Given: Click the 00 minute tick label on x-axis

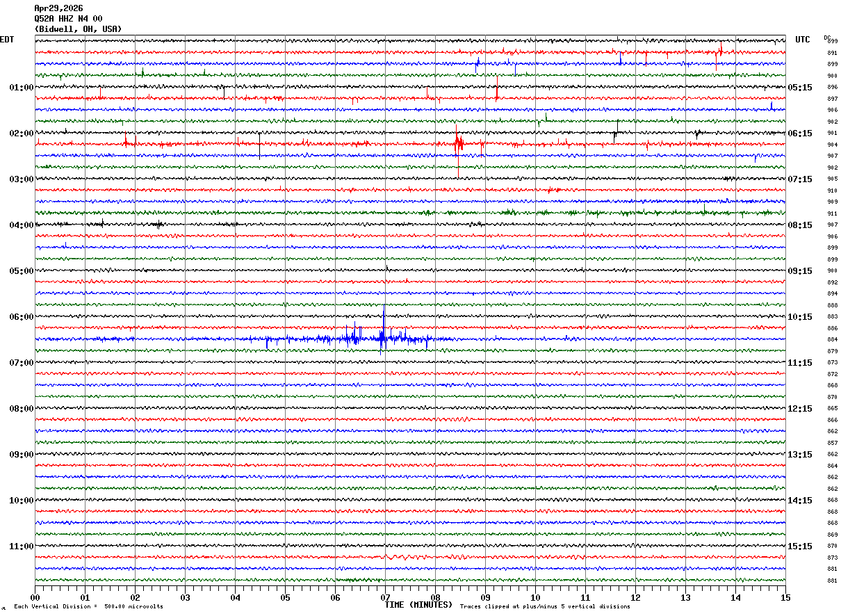Looking at the screenshot, I should pyautogui.click(x=35, y=598).
